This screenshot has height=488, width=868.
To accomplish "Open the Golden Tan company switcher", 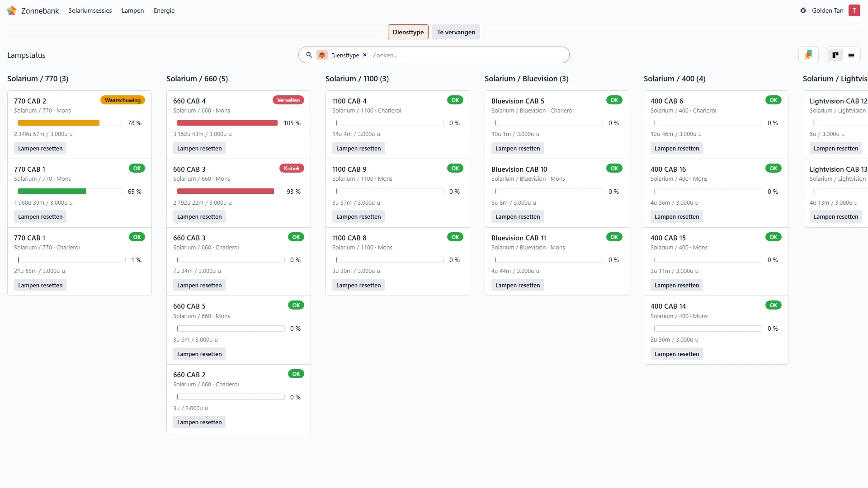I will click(x=827, y=10).
